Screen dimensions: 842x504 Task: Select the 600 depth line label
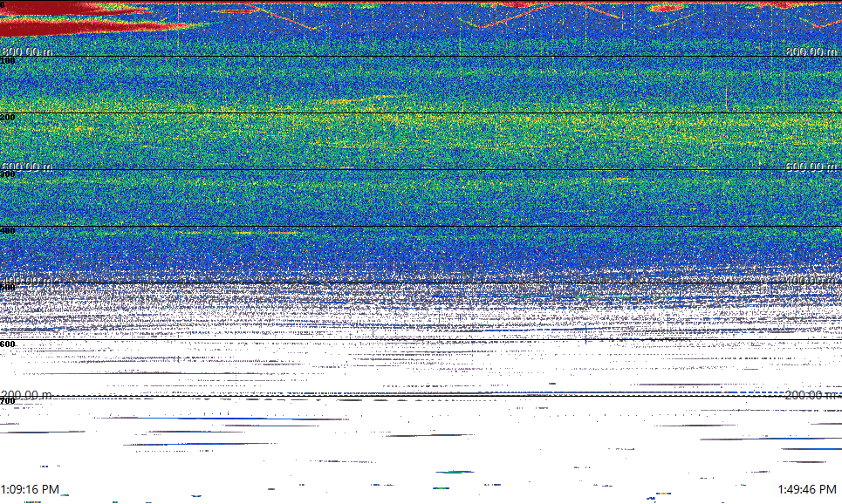(8, 344)
